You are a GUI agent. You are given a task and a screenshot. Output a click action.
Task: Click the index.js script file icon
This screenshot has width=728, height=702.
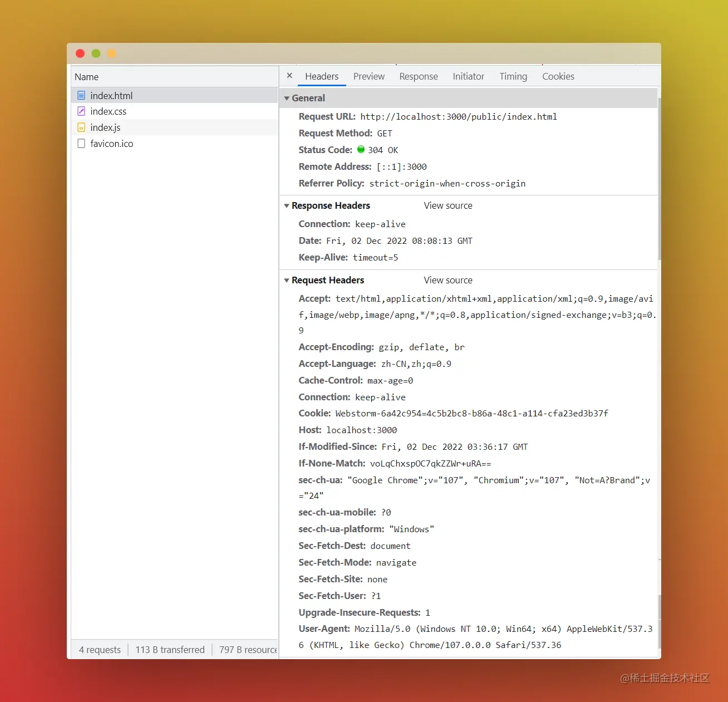coord(81,127)
